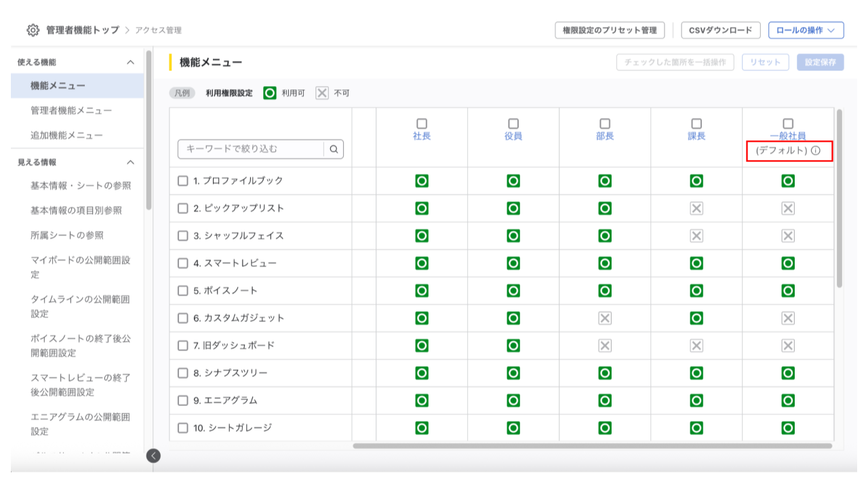Viewport: 868px width, 488px height.
Task: Toggle 部長 unavailable icon for カスタムガジェット
Action: click(605, 318)
